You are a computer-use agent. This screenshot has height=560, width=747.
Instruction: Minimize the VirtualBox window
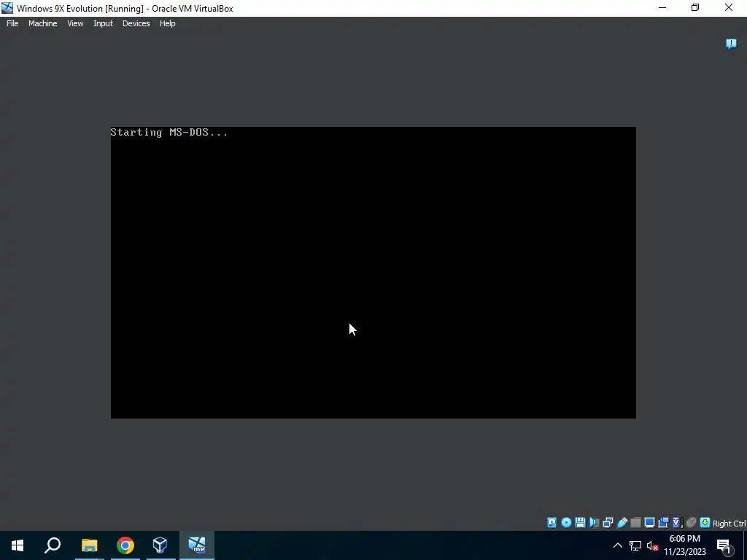tap(662, 7)
